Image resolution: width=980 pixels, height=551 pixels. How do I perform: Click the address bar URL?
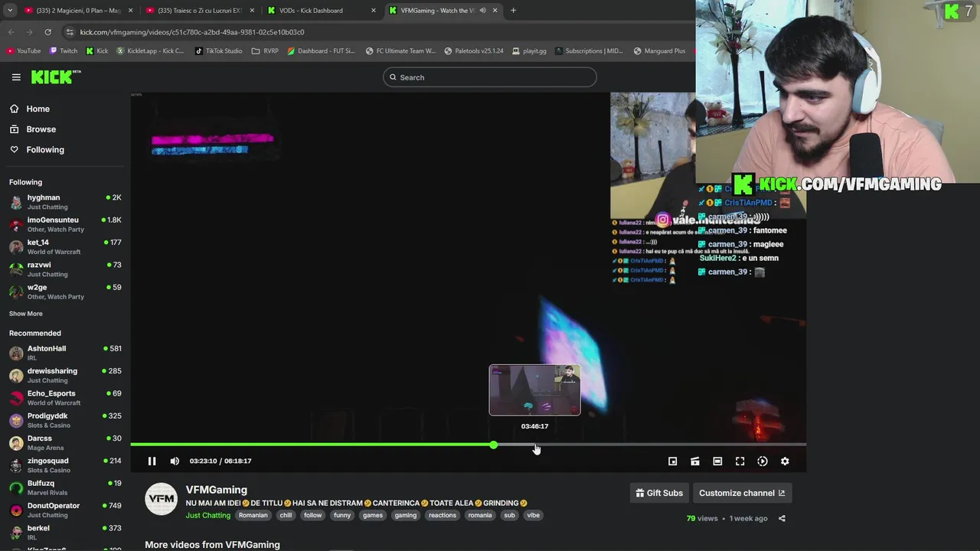click(x=192, y=32)
